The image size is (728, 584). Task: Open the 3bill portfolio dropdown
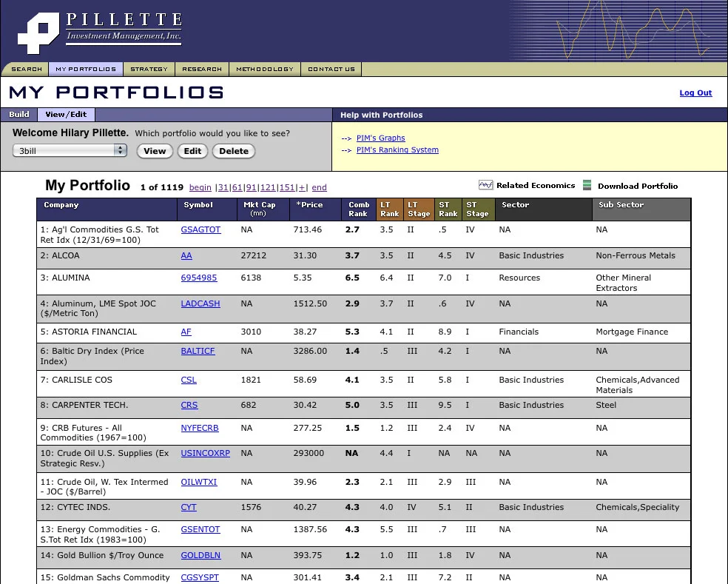[x=70, y=150]
